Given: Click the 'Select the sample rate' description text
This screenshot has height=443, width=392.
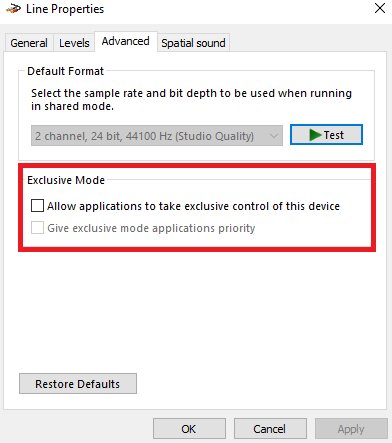Looking at the screenshot, I should click(x=191, y=99).
